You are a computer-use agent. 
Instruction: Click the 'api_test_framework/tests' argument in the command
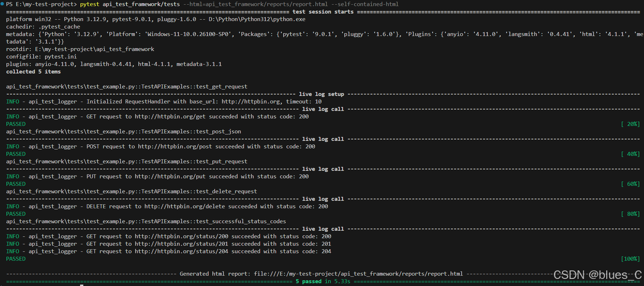tap(141, 4)
